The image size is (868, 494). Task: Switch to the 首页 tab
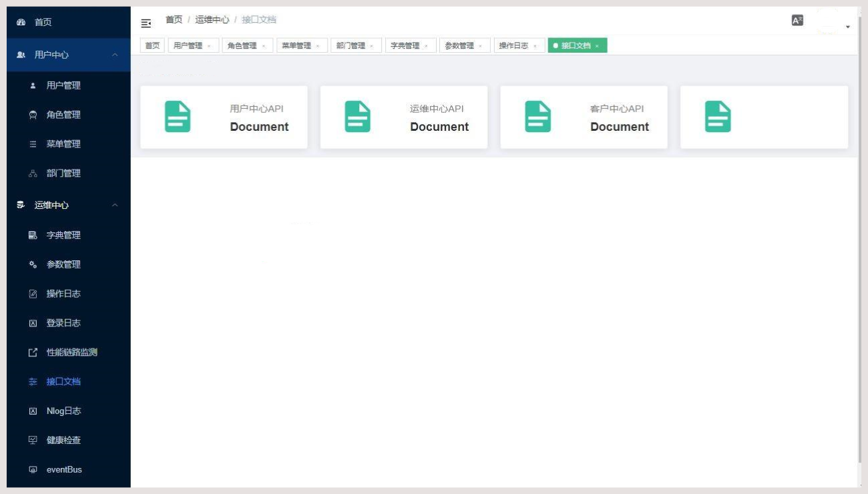(x=153, y=45)
